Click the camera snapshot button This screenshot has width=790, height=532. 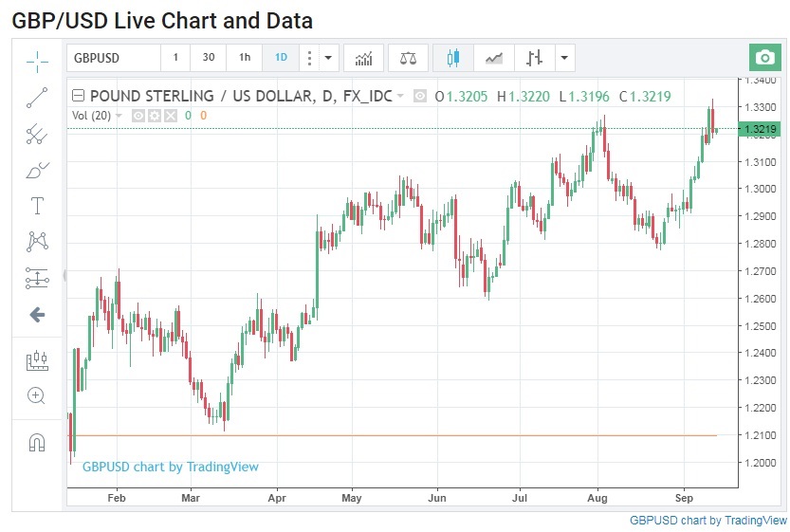pyautogui.click(x=764, y=58)
